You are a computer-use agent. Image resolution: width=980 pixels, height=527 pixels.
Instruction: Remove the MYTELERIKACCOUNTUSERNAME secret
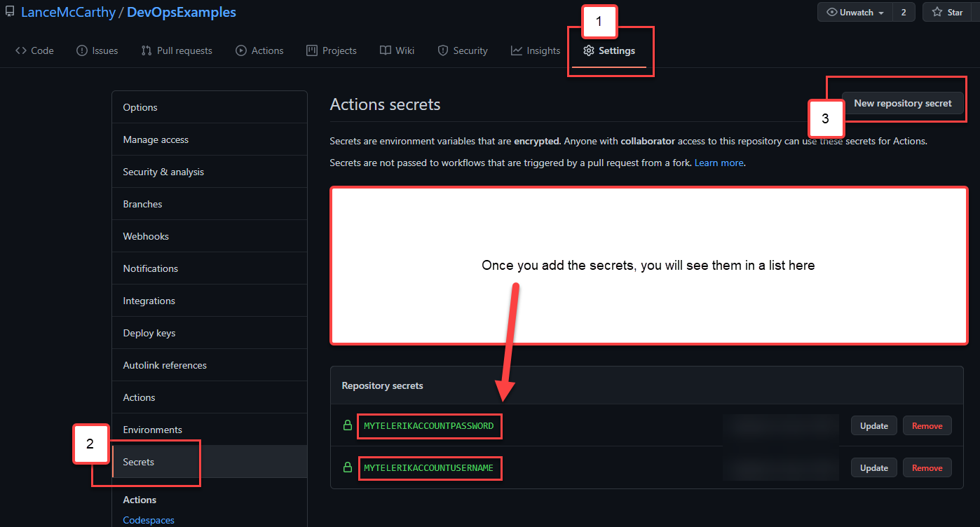[x=927, y=467]
